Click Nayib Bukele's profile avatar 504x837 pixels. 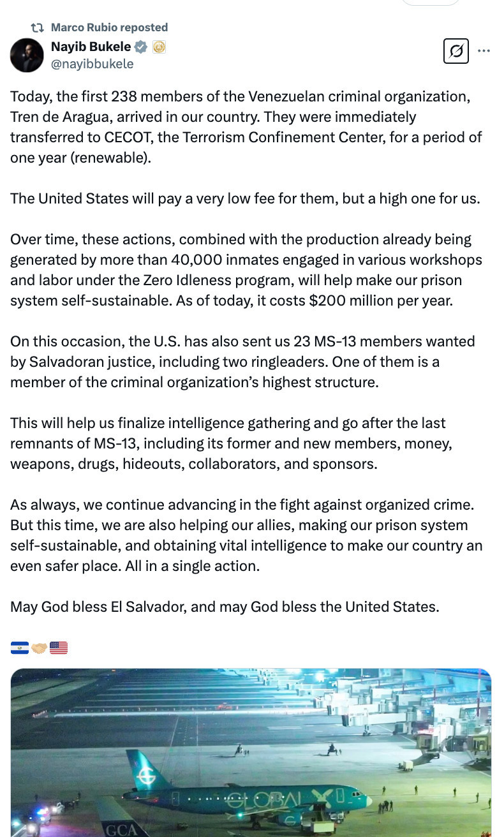(x=27, y=55)
